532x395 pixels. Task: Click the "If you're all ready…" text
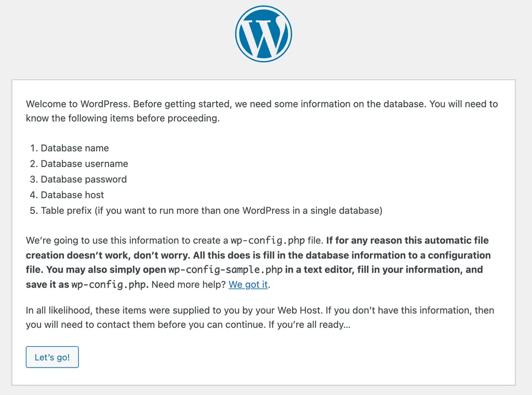coord(310,325)
